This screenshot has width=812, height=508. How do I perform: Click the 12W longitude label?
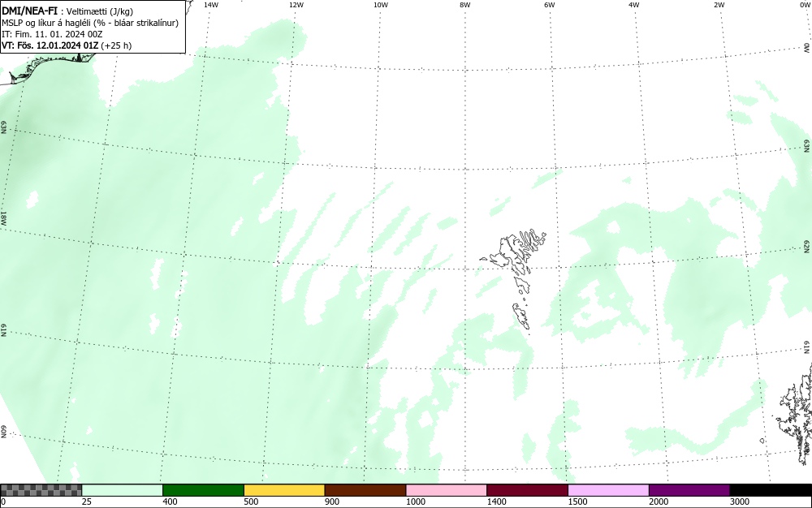coord(296,5)
